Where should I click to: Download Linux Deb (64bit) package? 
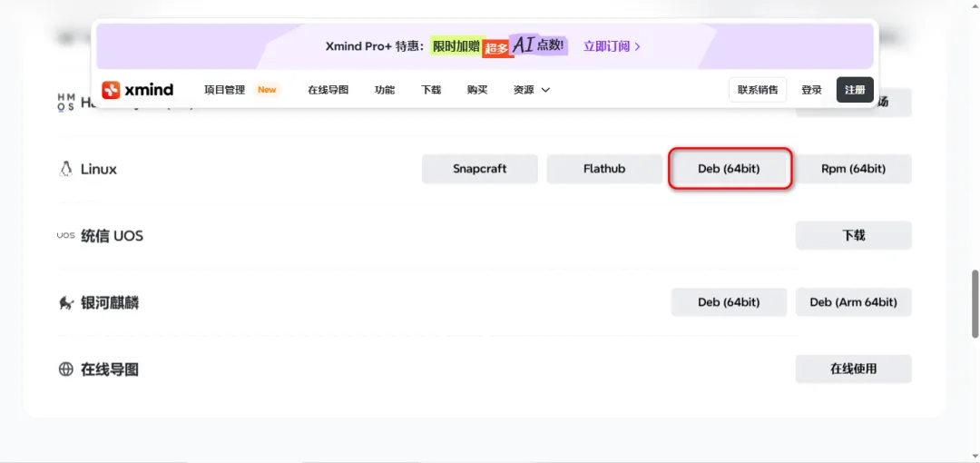729,169
